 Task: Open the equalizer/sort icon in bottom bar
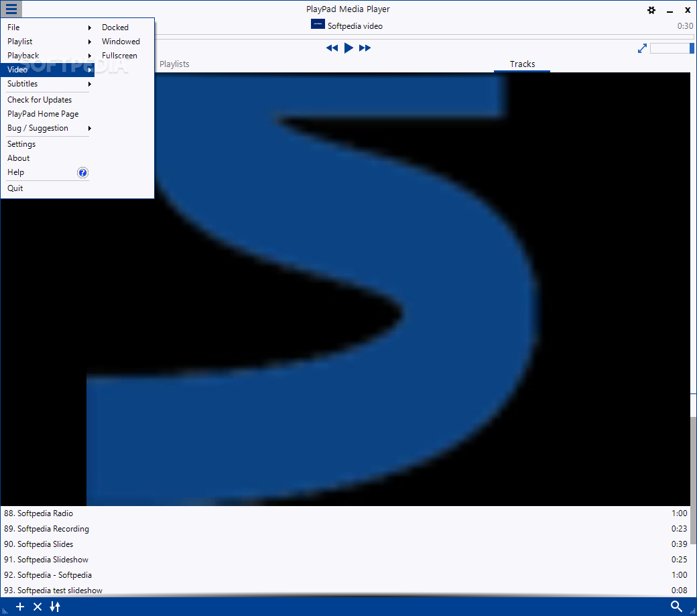click(x=55, y=607)
